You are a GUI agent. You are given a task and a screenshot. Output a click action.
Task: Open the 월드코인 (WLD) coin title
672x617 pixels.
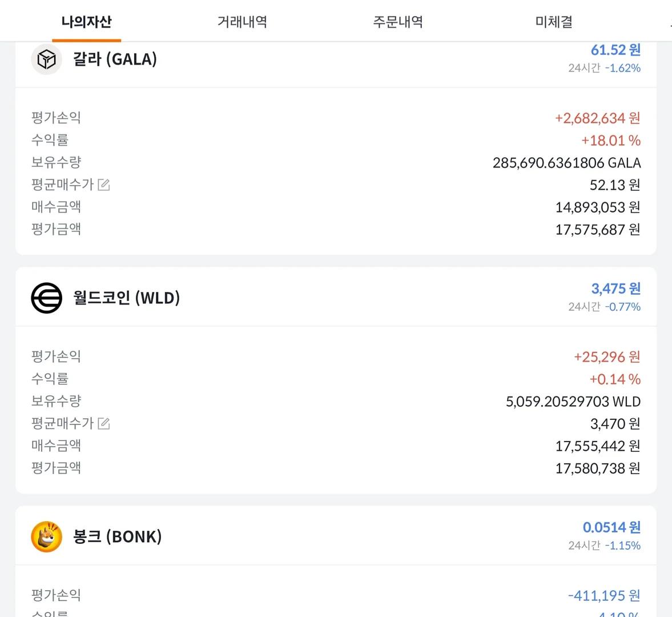126,298
